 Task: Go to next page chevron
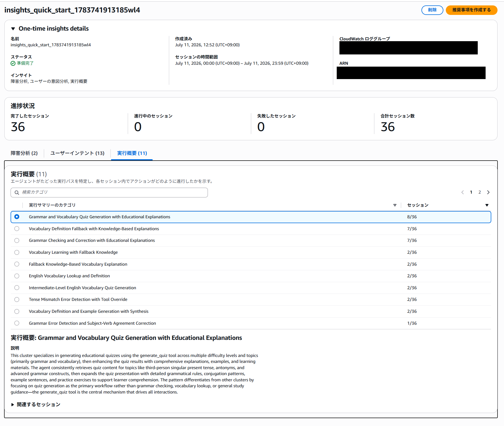pos(488,192)
